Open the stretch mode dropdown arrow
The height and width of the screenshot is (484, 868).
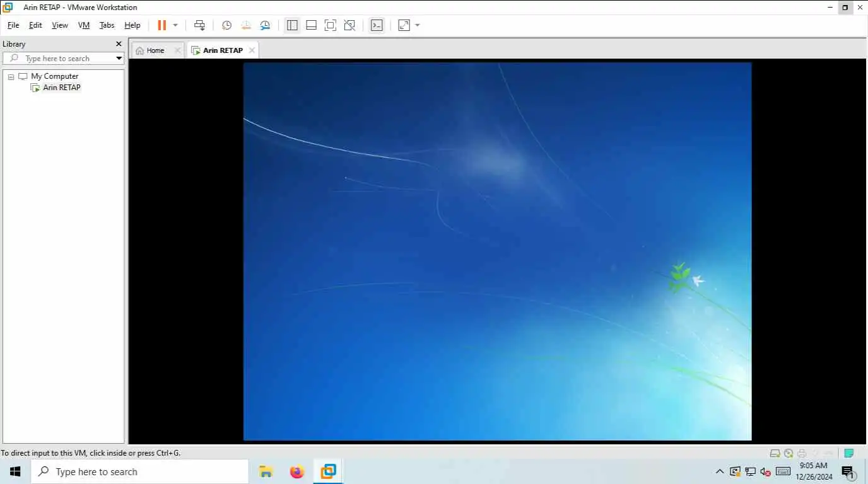coord(418,25)
